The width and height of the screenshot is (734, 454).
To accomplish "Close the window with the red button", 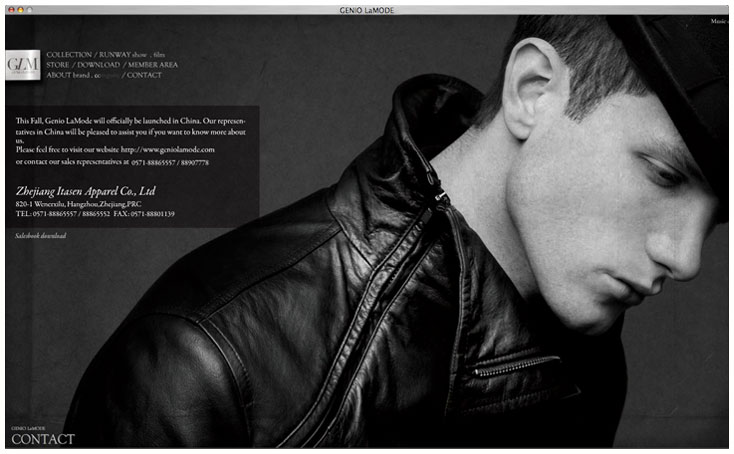I will click(11, 9).
